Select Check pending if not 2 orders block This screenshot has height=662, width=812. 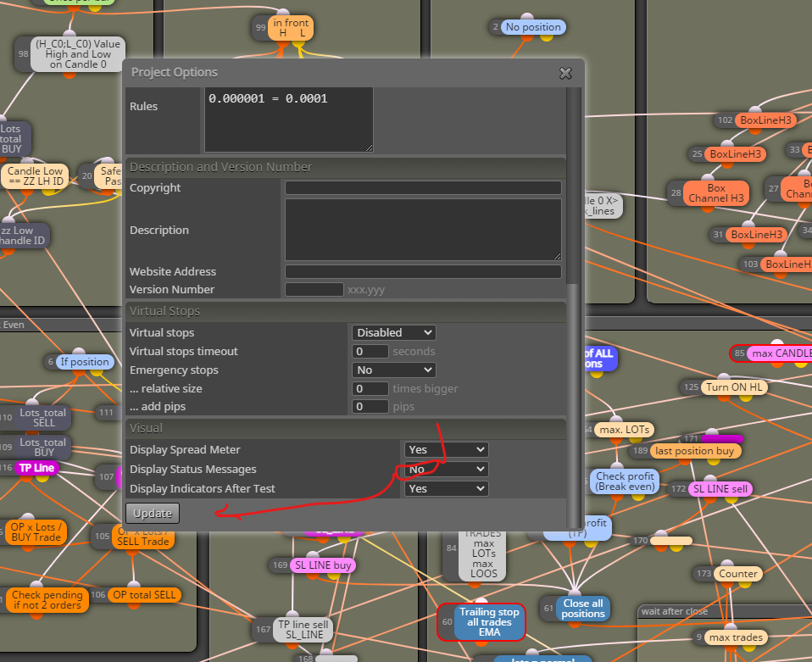47,600
